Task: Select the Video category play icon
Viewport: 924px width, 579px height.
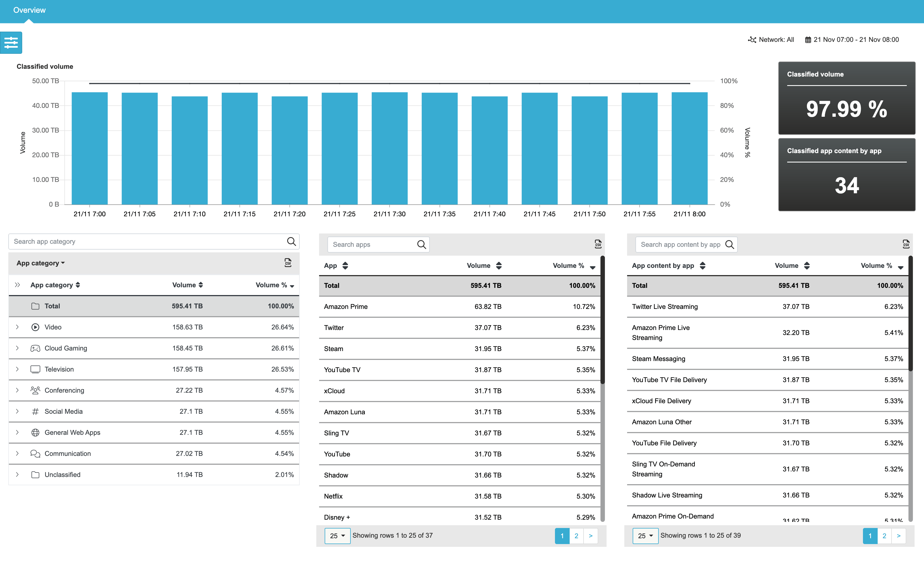Action: pyautogui.click(x=35, y=327)
